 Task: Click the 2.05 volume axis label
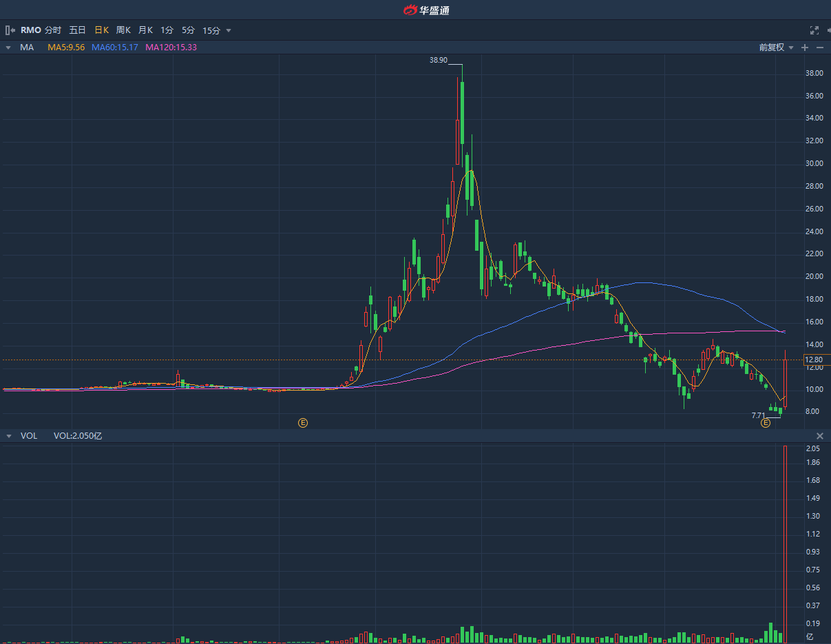(x=813, y=448)
